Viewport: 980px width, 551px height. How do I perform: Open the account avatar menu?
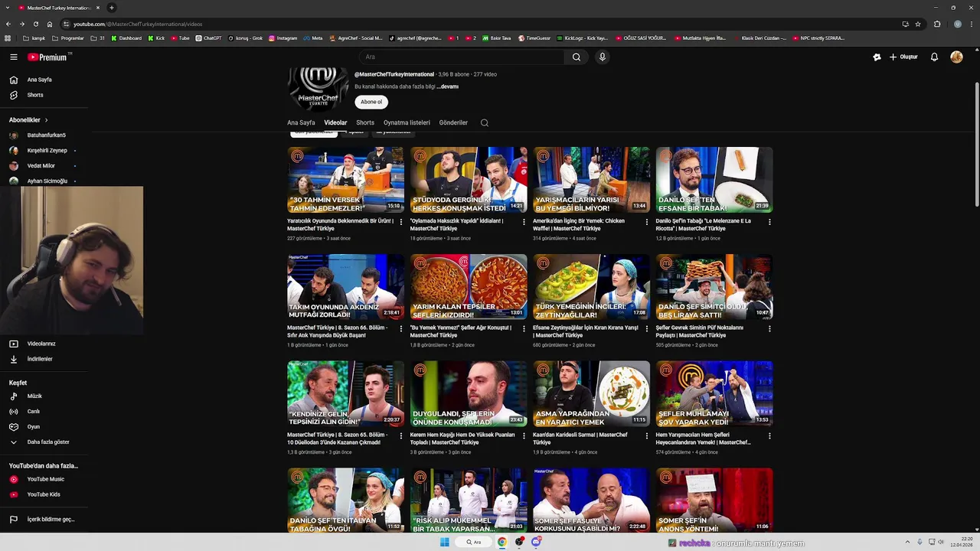pyautogui.click(x=956, y=57)
